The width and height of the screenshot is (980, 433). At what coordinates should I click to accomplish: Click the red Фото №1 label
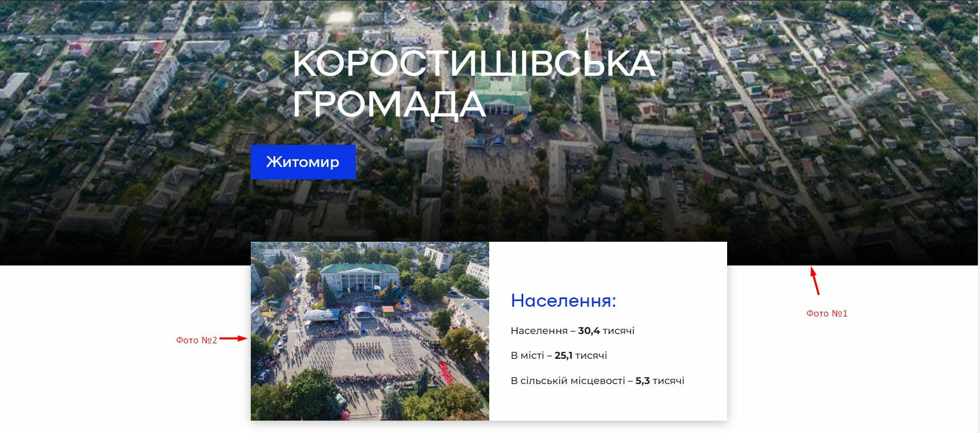pos(827,313)
